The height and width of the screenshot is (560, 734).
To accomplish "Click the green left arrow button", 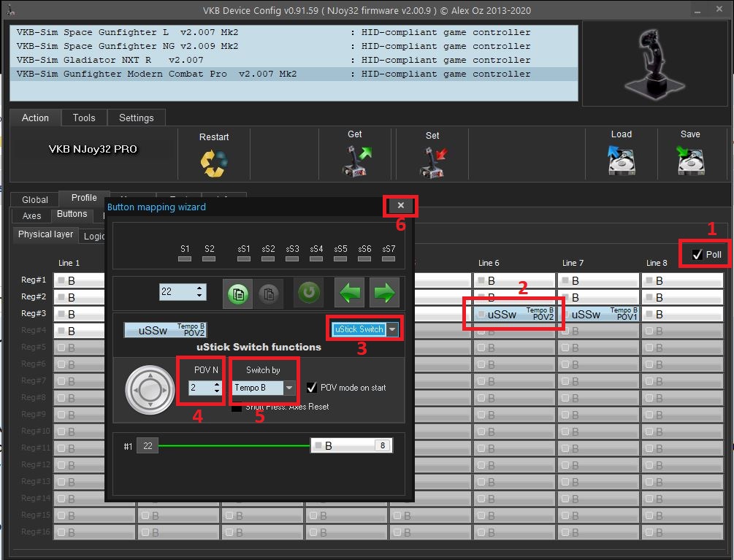I will [350, 293].
